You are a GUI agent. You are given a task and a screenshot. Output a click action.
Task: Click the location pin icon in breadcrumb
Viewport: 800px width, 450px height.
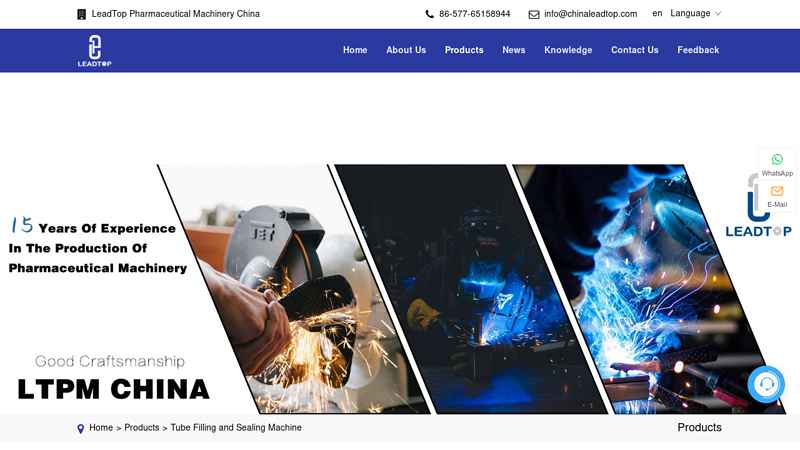(x=81, y=429)
